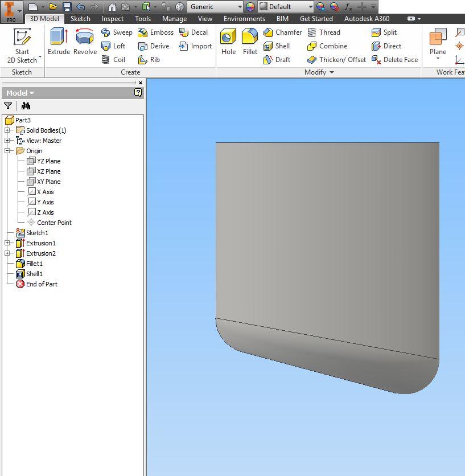Viewport: 465px width, 476px height.
Task: Click the Hole tool icon
Action: pos(228,42)
